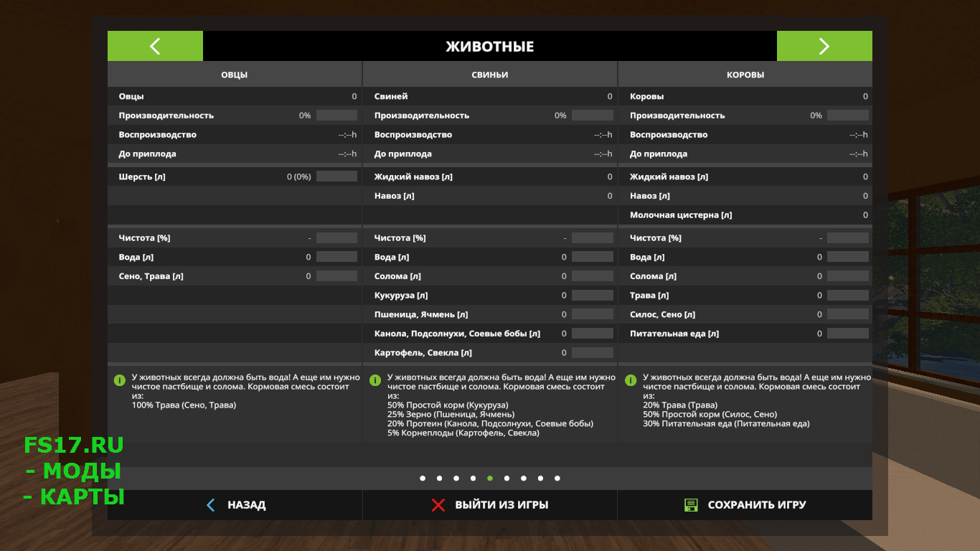
Task: Click info icon in the cows column
Action: coord(631,380)
